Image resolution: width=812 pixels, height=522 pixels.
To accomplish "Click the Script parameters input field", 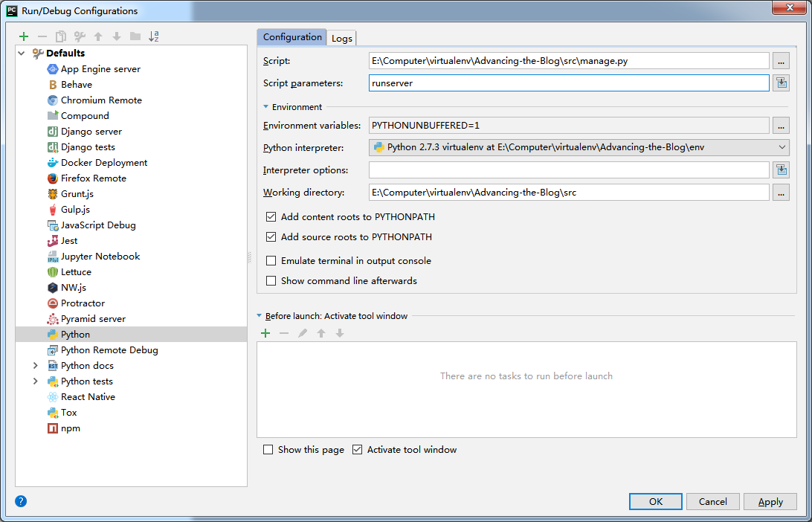I will click(569, 83).
